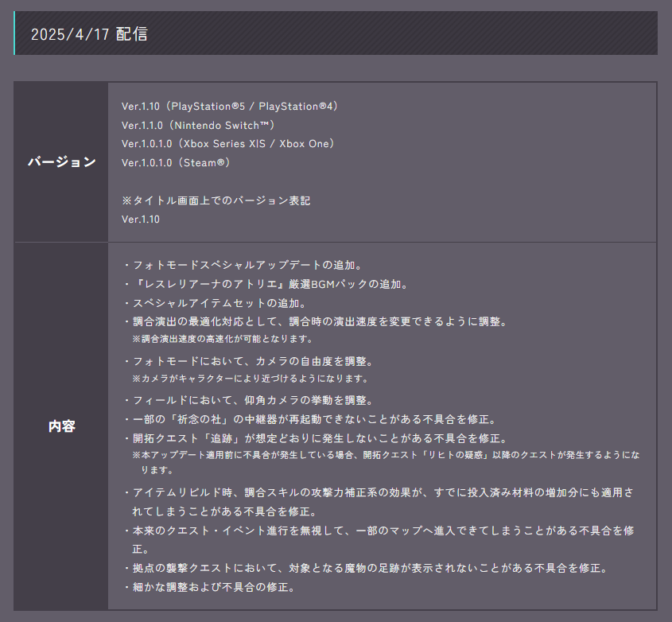Click the 細かな調整および不具合の修正 item

[x=211, y=587]
